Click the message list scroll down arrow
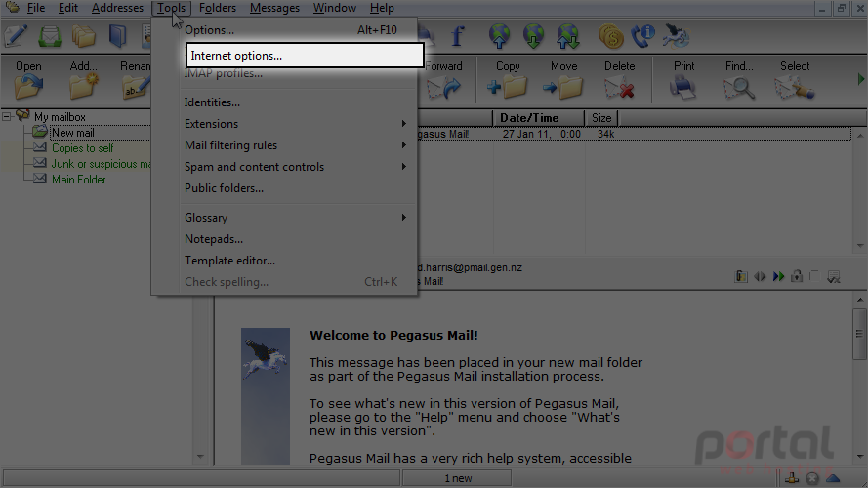 (x=860, y=245)
